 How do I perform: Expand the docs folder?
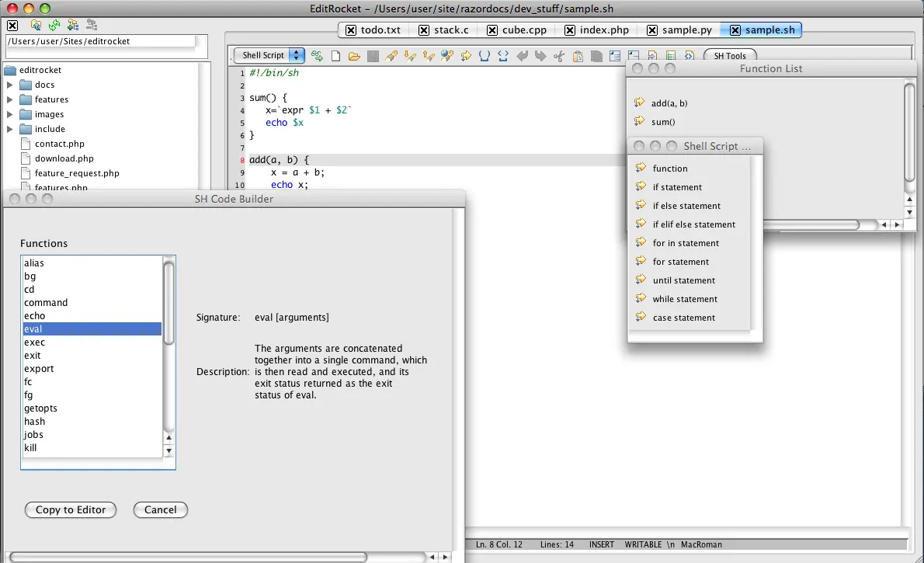click(9, 85)
